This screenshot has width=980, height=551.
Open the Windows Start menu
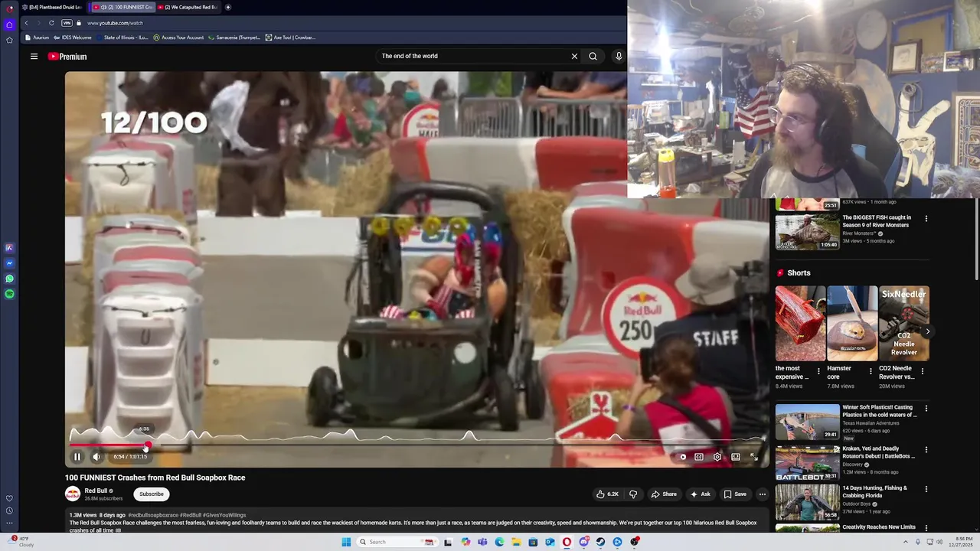click(x=346, y=542)
